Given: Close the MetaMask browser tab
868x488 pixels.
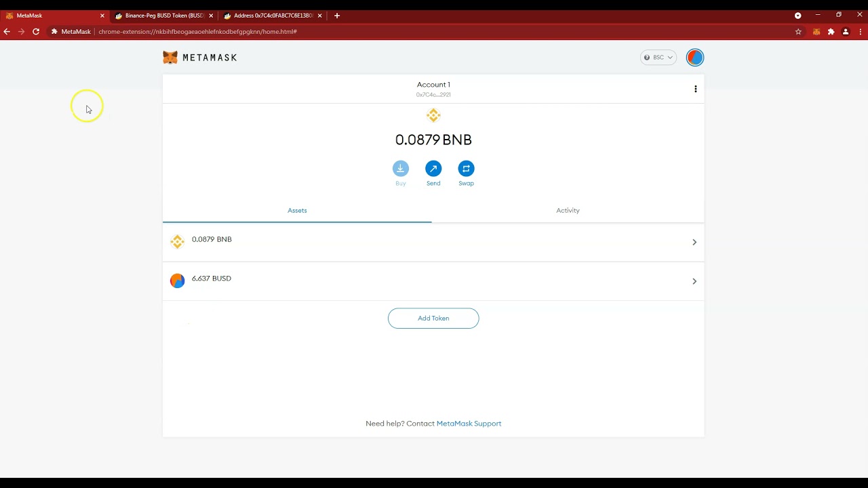Looking at the screenshot, I should tap(102, 16).
